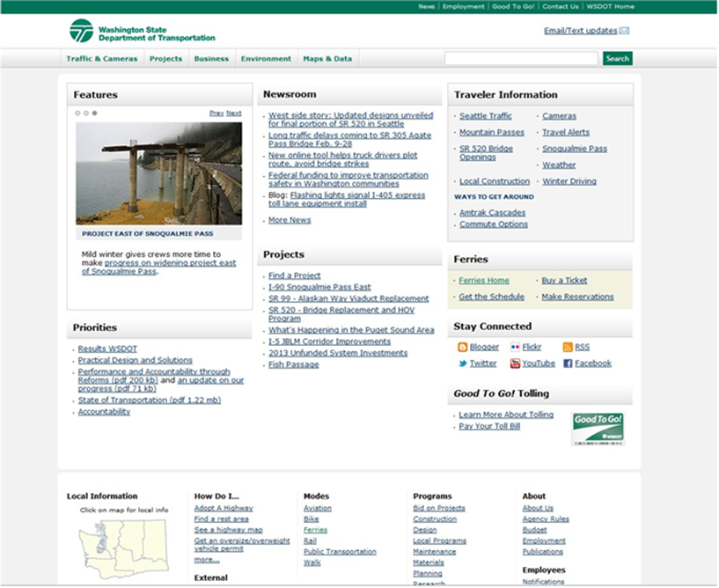Screen dimensions: 719x588
Task: Open the Seattle Traffic link
Action: tap(486, 116)
